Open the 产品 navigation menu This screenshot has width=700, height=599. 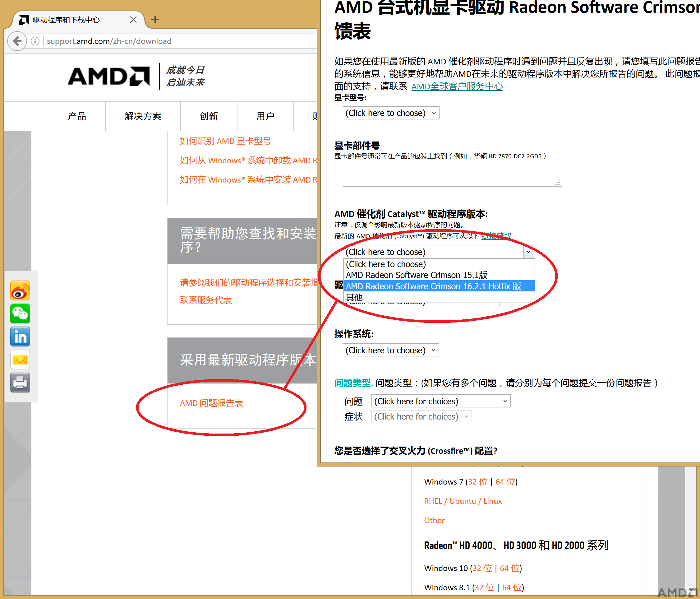point(77,116)
